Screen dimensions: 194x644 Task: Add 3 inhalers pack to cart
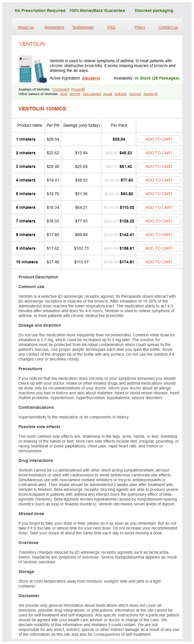point(159,166)
